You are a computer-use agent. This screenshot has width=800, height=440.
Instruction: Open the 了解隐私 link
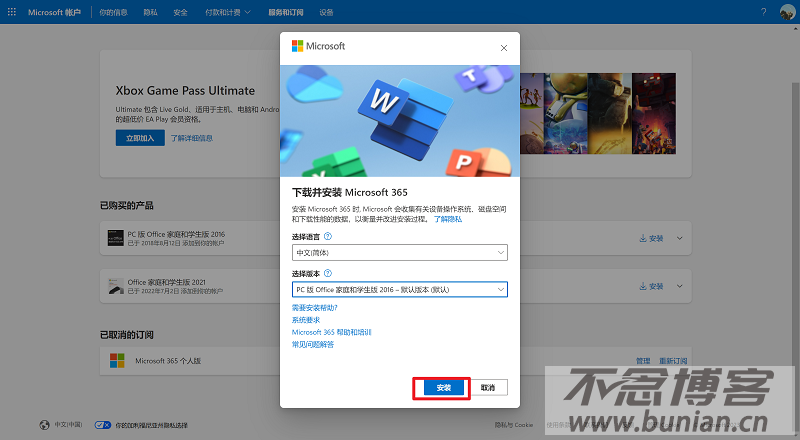tap(447, 219)
